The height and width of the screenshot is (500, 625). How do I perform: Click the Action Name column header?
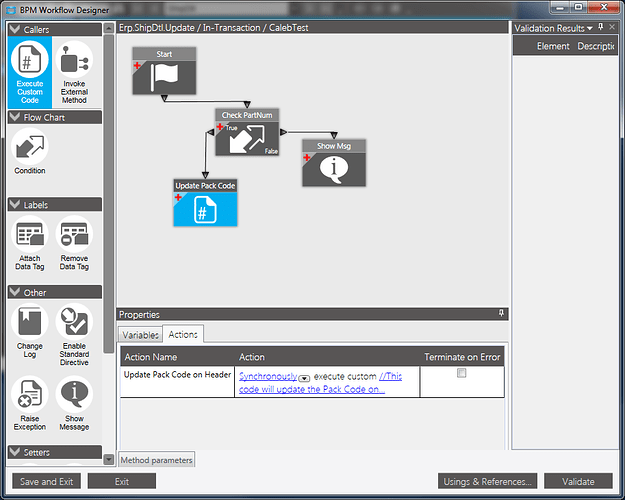click(x=178, y=357)
